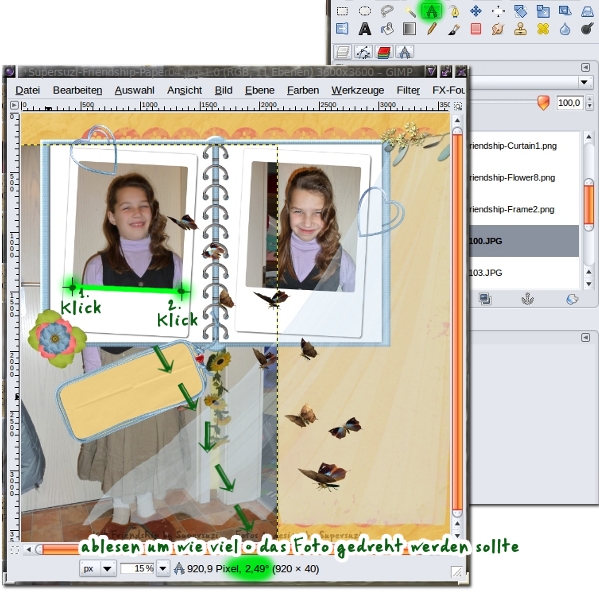This screenshot has width=599, height=600.
Task: Open the Bild menu
Action: point(224,90)
